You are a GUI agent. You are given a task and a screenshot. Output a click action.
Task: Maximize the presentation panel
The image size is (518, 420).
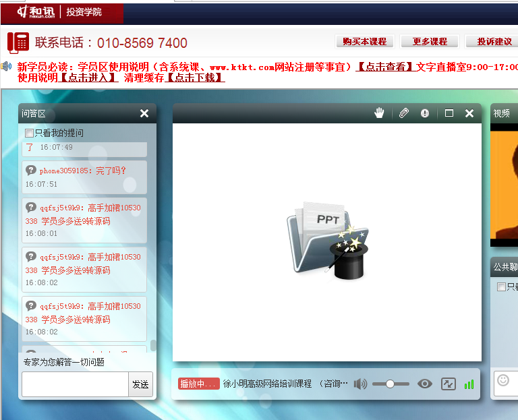click(449, 113)
